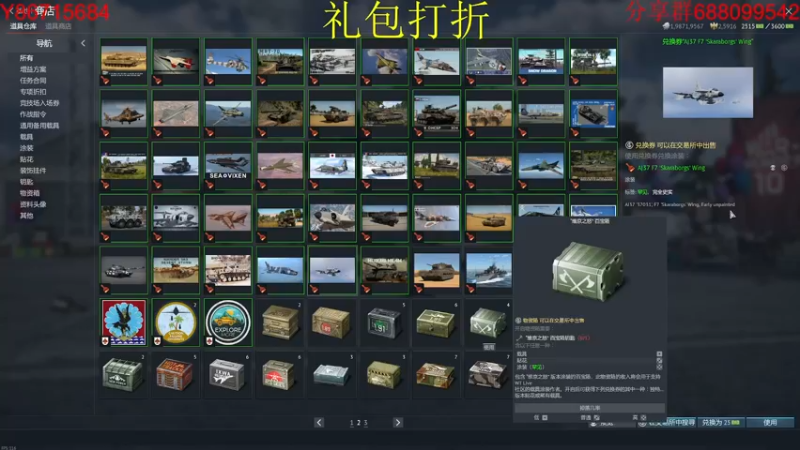This screenshot has height=450, width=800.
Task: Collapse the 导航 navigation panel
Action: coord(83,43)
